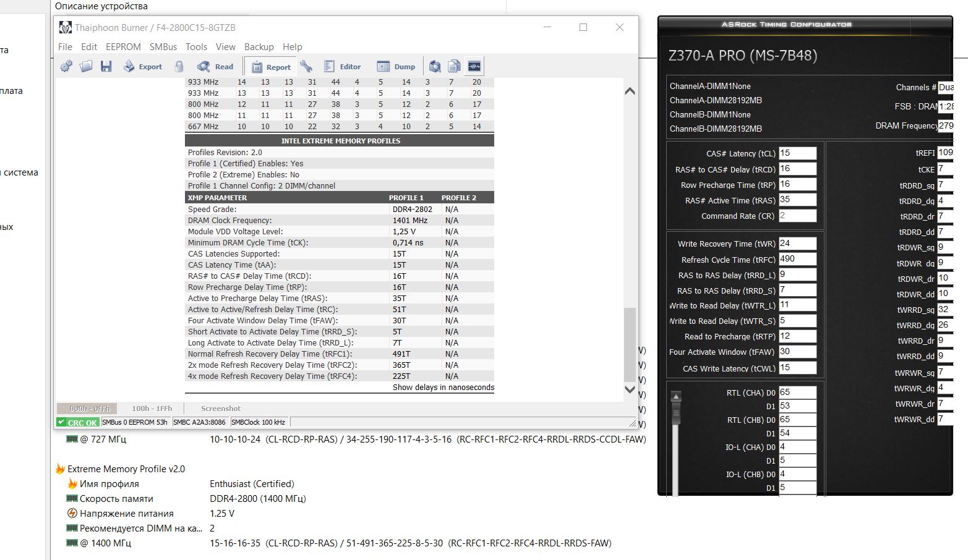This screenshot has height=560, width=968.
Task: Open the View menu
Action: pos(226,47)
